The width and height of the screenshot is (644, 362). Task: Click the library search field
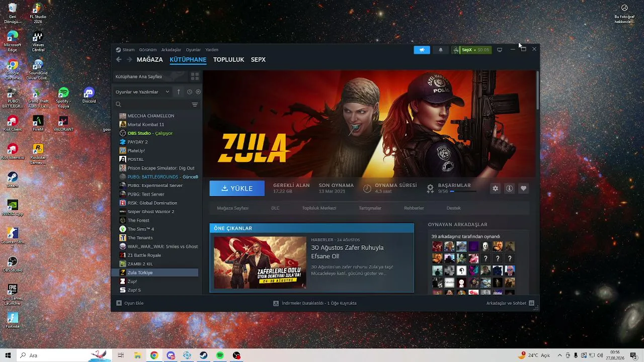click(152, 105)
